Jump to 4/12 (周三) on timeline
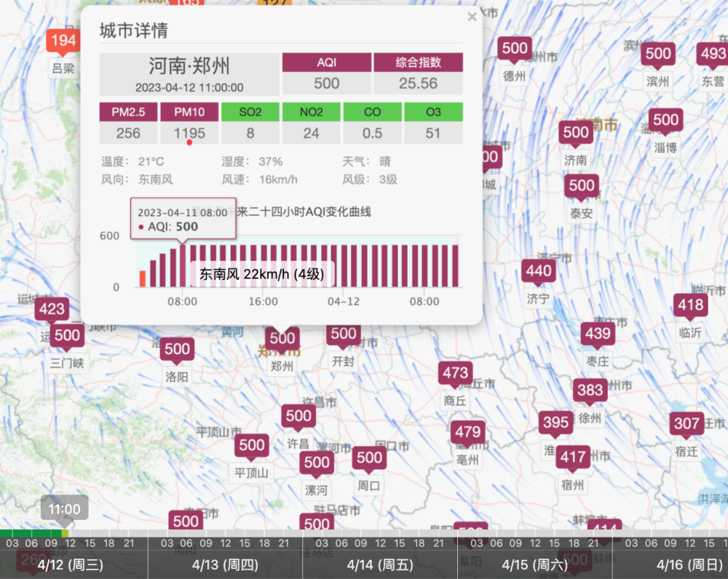The height and width of the screenshot is (579, 728). click(70, 565)
